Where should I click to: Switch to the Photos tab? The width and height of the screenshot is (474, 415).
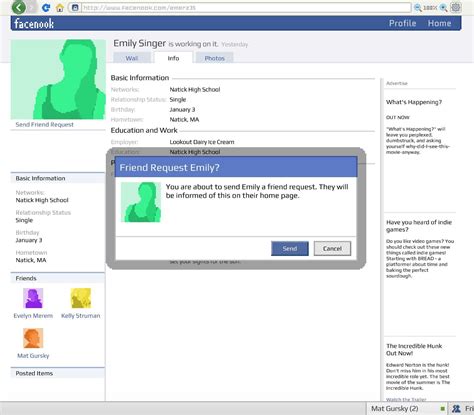pos(214,58)
